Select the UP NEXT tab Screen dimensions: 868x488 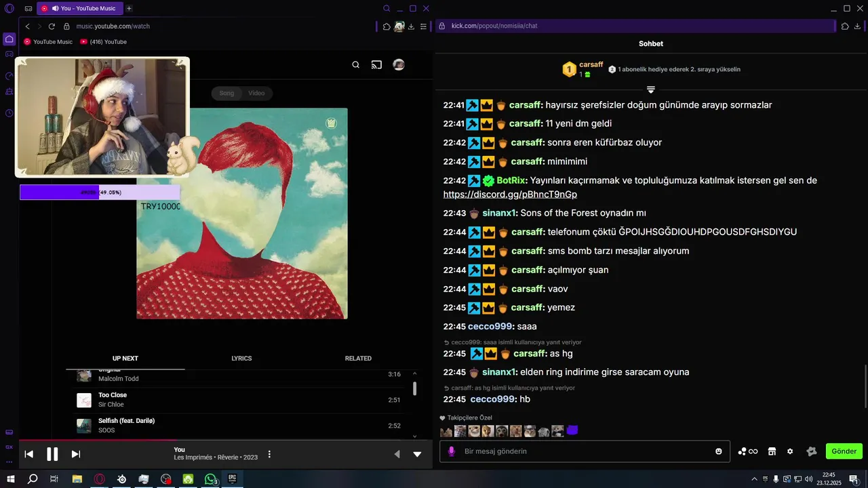[x=125, y=359]
